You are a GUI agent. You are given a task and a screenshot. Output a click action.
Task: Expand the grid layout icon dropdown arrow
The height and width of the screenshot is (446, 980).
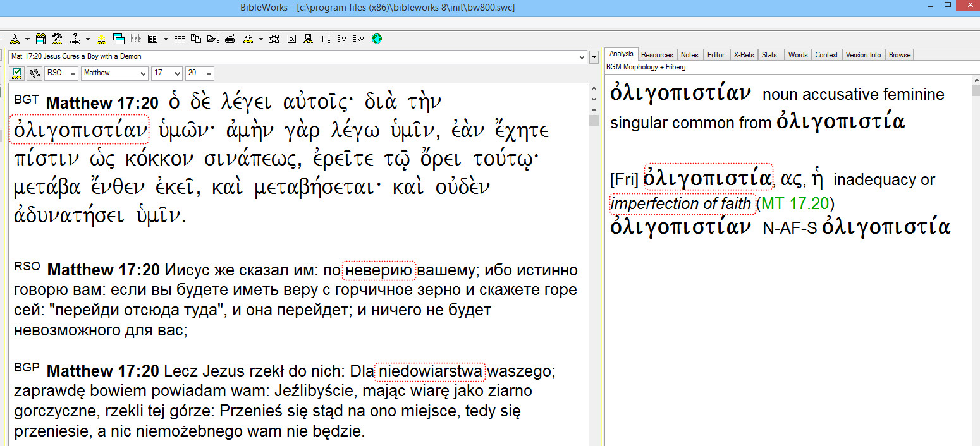tap(166, 39)
